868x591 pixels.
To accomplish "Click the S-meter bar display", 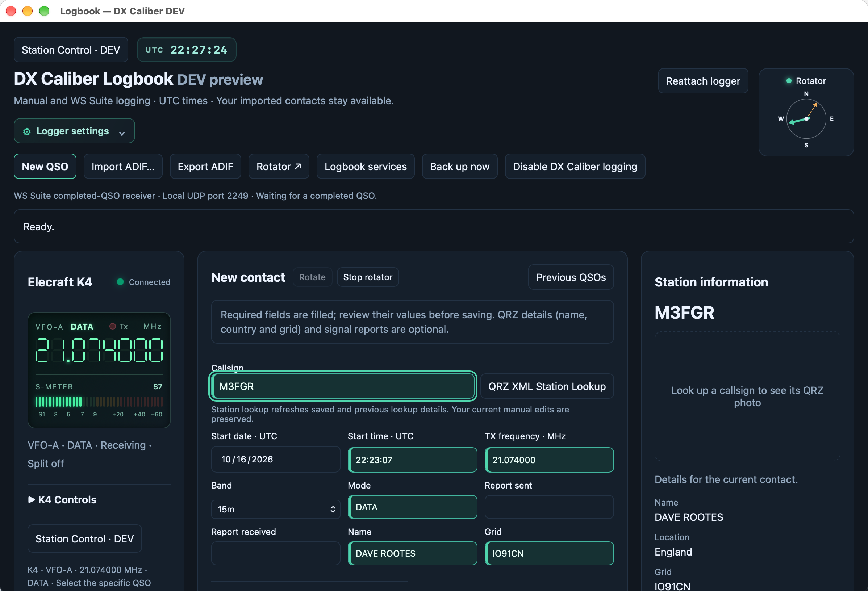I will tap(99, 402).
